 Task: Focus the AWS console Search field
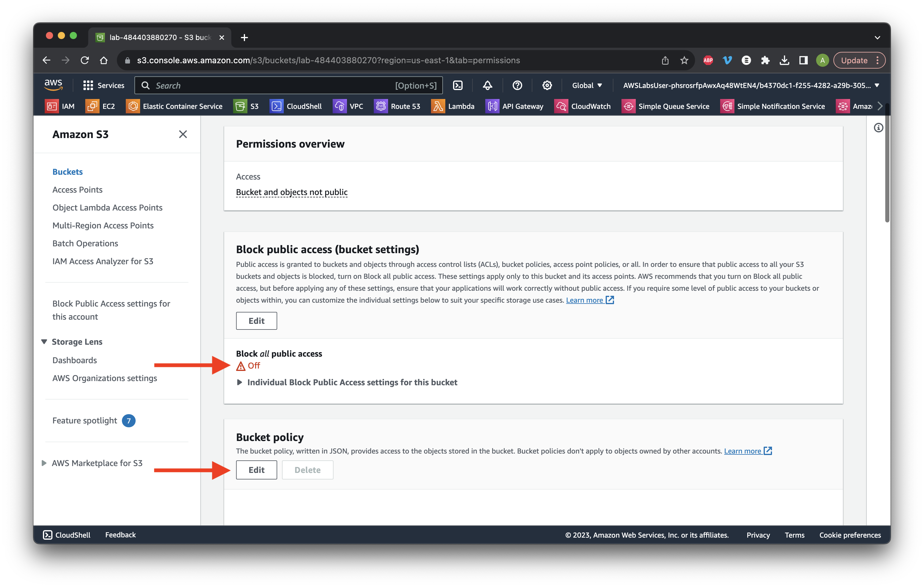click(289, 85)
